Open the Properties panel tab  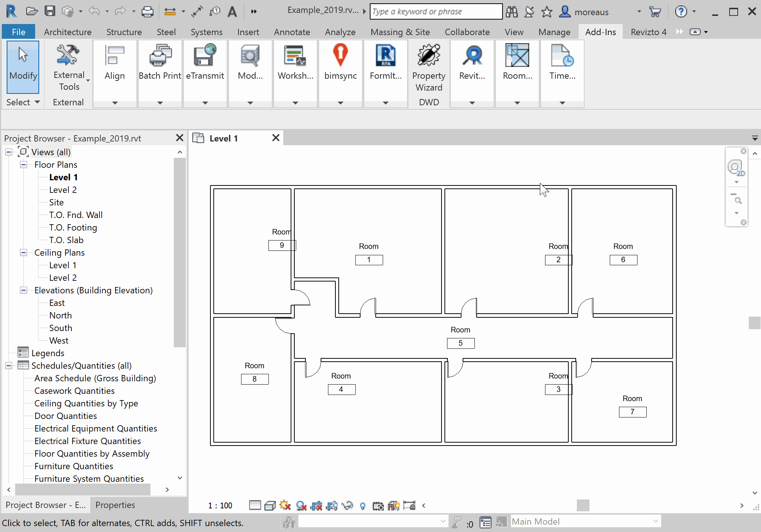pos(115,505)
